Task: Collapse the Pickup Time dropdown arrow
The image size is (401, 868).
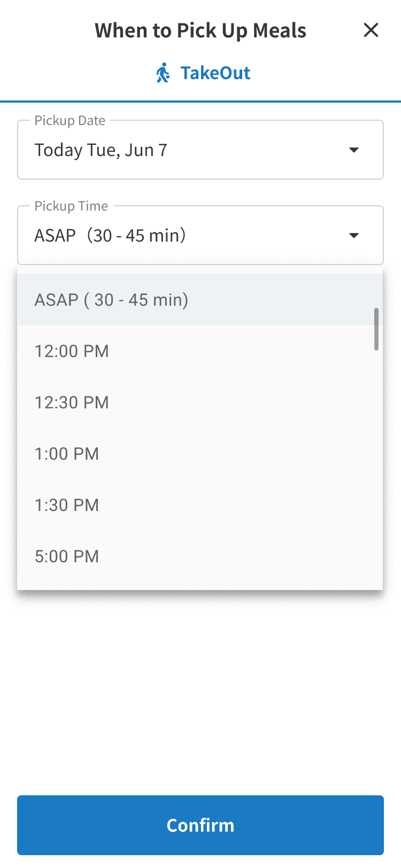Action: [353, 235]
